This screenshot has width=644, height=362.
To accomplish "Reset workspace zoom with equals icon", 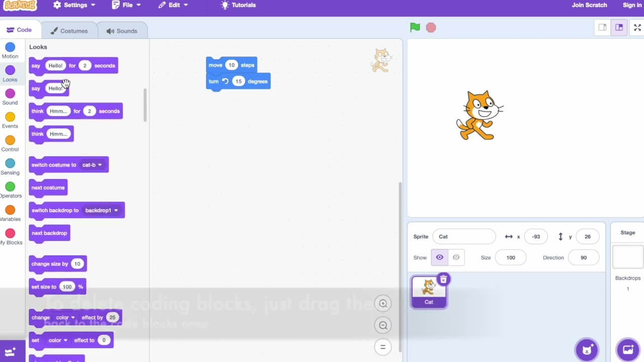I will (383, 347).
